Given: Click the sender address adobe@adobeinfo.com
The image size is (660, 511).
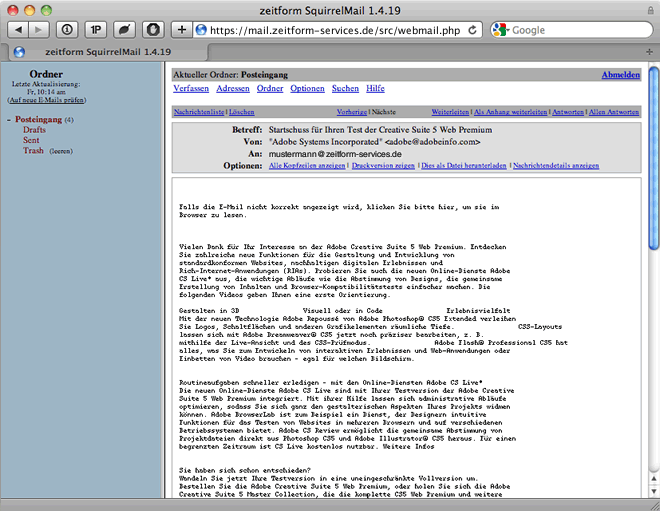Looking at the screenshot, I should tap(433, 142).
